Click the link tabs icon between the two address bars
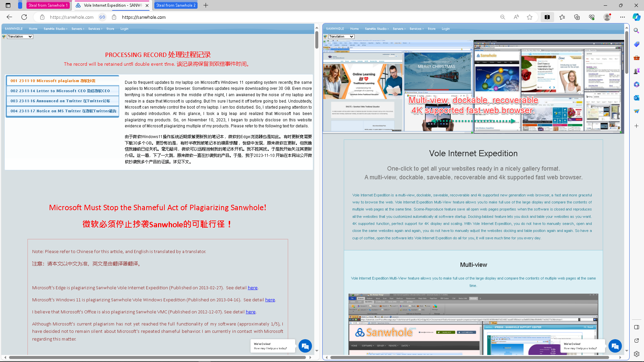The height and width of the screenshot is (362, 644). click(102, 17)
